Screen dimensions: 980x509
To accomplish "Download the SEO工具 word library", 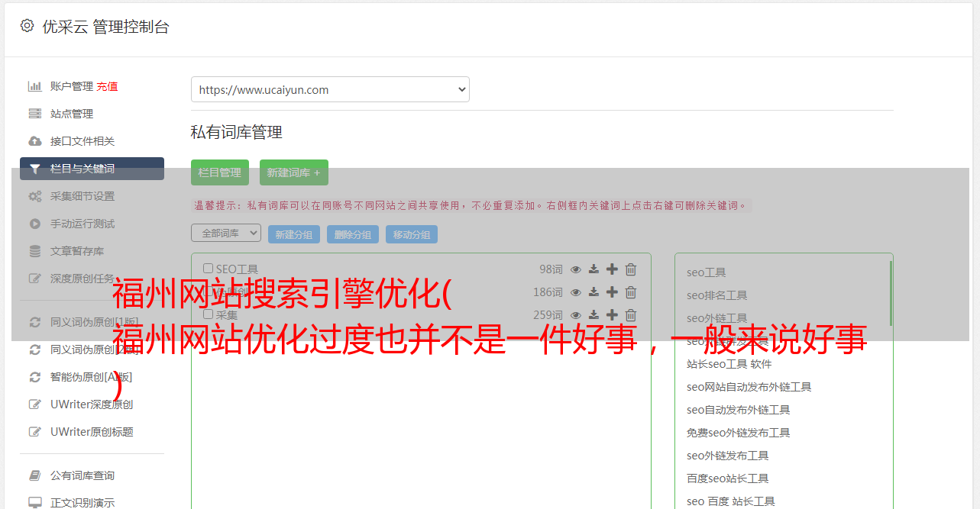I will click(x=593, y=269).
